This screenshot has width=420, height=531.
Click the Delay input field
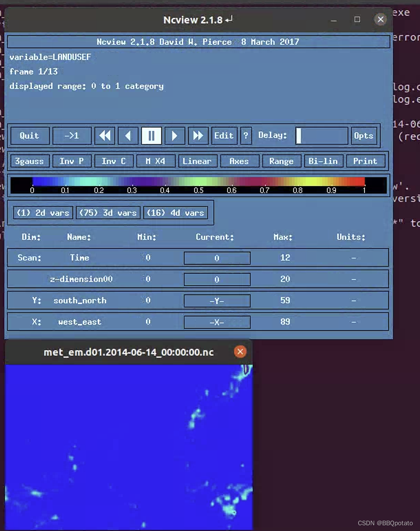pos(321,136)
